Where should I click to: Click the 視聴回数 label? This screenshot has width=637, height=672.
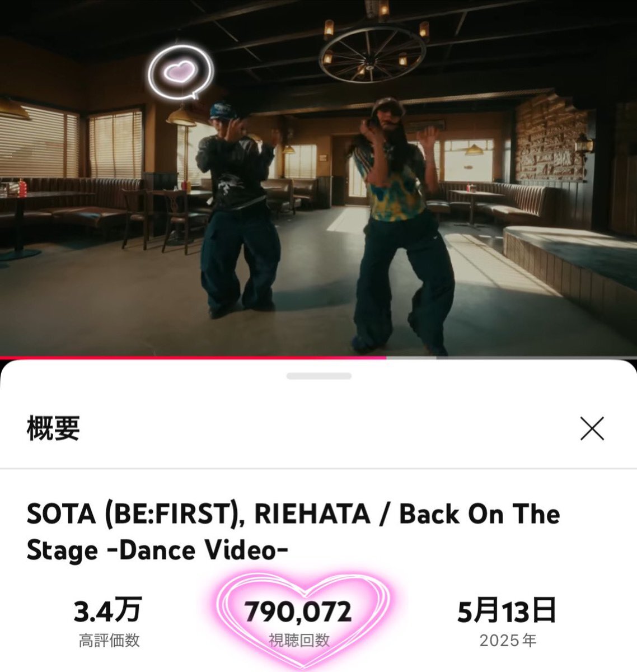(299, 641)
